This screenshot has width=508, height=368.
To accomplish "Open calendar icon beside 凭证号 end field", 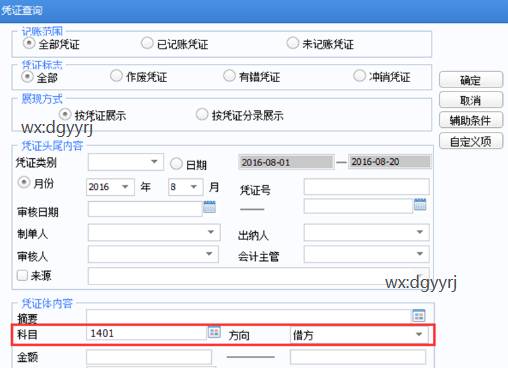I will pos(420,204).
